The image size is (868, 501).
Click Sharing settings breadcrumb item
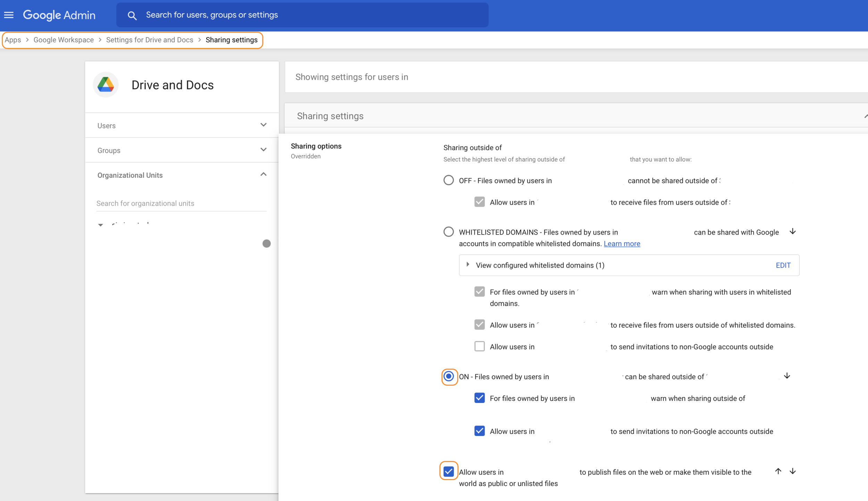pyautogui.click(x=232, y=40)
